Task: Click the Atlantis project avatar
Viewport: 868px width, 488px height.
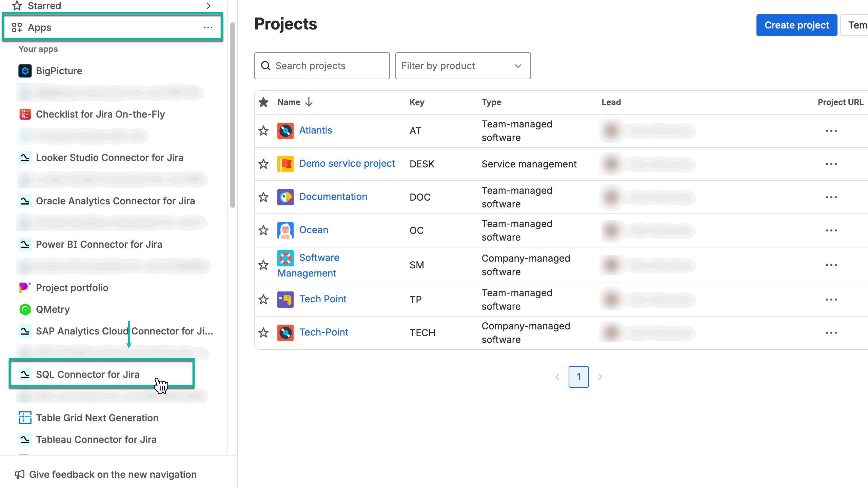Action: coord(285,130)
